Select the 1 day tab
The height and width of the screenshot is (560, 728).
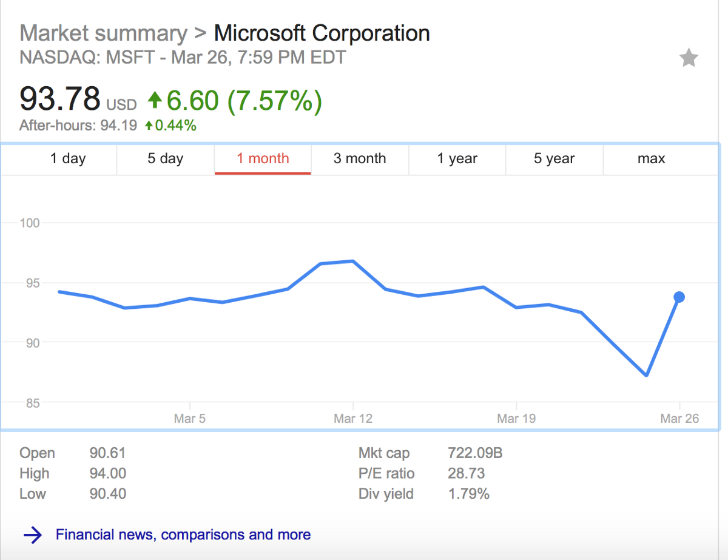[x=68, y=159]
